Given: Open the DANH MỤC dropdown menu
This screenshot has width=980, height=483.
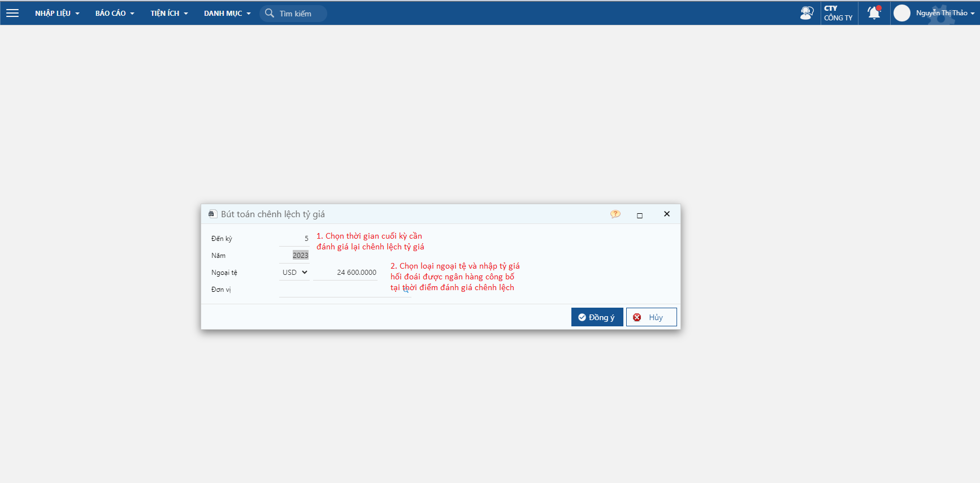Looking at the screenshot, I should (227, 13).
